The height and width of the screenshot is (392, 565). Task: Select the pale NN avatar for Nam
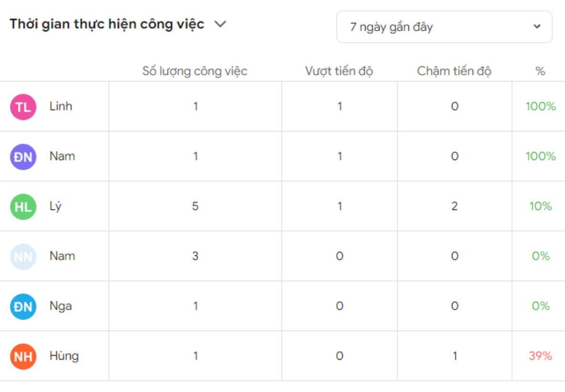(x=23, y=257)
